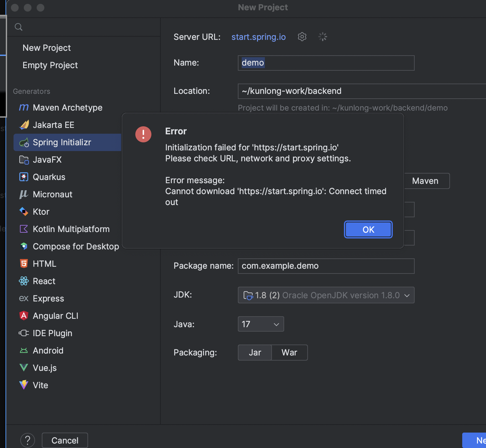This screenshot has height=448, width=486.
Task: Click the Name input field containing demo
Action: [326, 63]
